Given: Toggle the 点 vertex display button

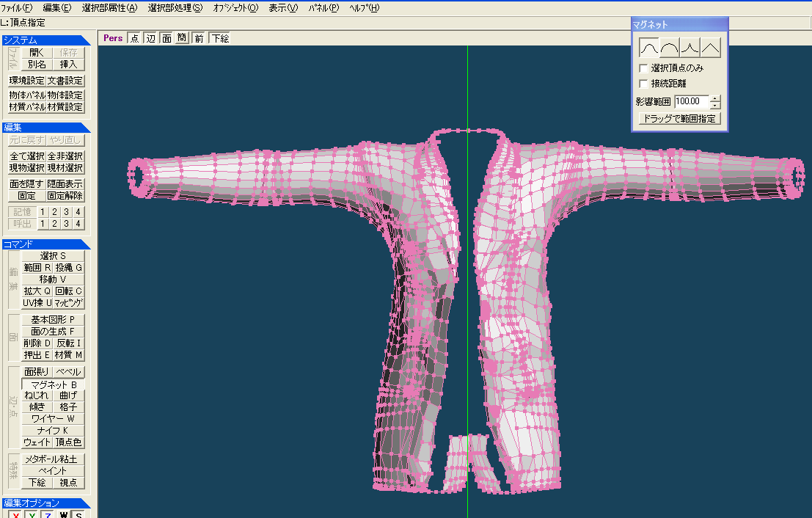Looking at the screenshot, I should point(134,38).
